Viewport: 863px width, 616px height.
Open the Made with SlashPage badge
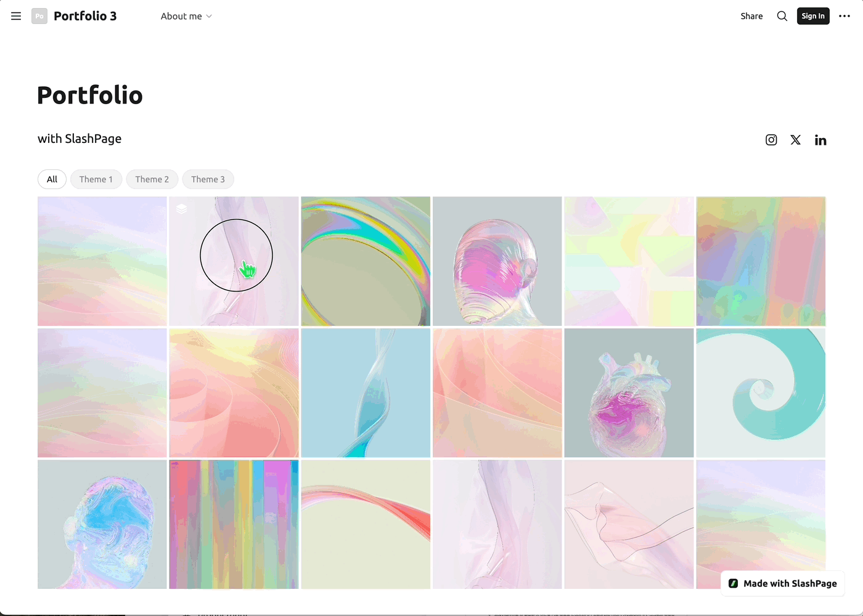[783, 583]
